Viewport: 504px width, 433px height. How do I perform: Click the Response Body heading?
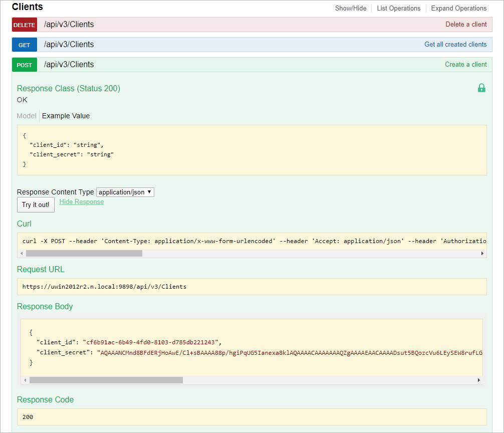(45, 306)
